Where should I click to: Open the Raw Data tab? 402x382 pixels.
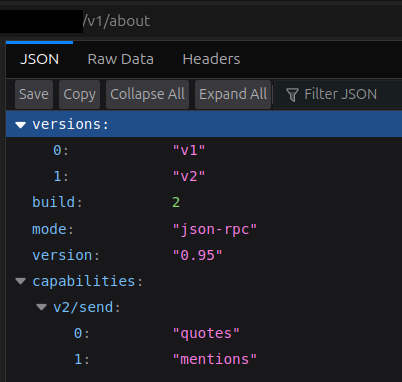tap(120, 59)
